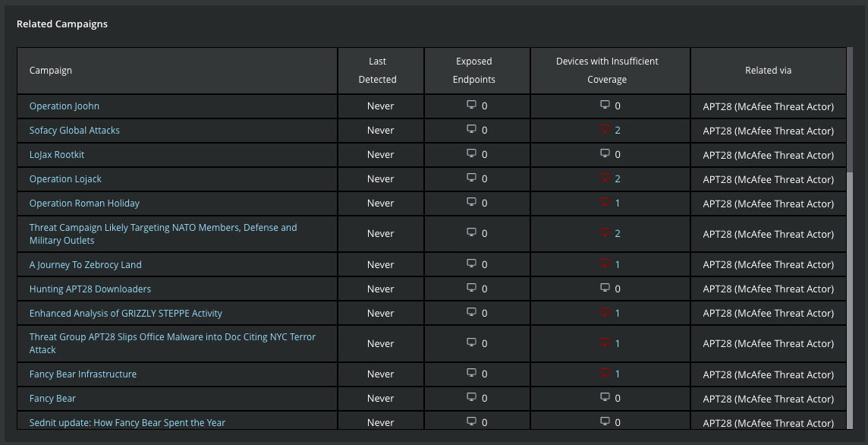Click APT28 (McAfee Threat Actor) in the Operation Joohn row

[769, 106]
